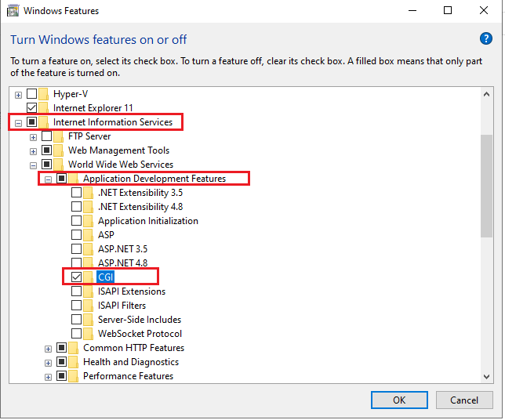Click the blue help question mark icon
505x420 pixels.
click(485, 38)
